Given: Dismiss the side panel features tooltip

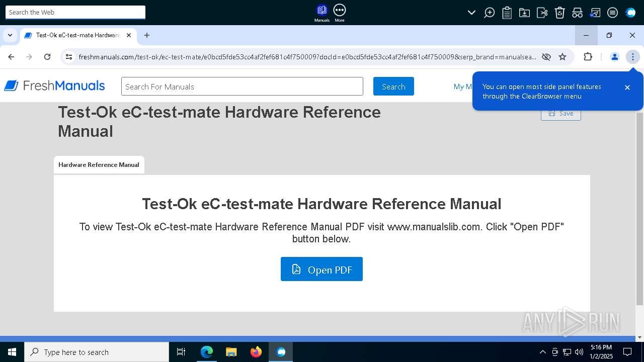Looking at the screenshot, I should pyautogui.click(x=627, y=87).
